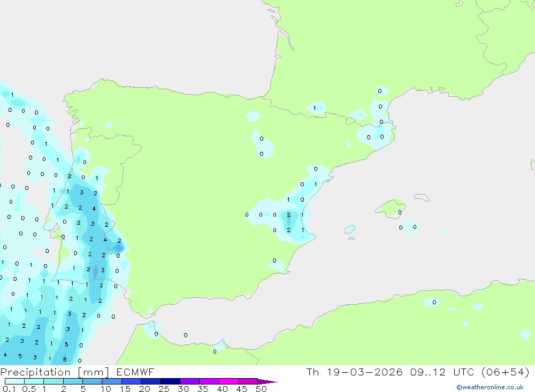Viewport: 535px width, 392px height.
Task: Click the 0.5–1 mm legend swatch
Action: [x=34, y=381]
